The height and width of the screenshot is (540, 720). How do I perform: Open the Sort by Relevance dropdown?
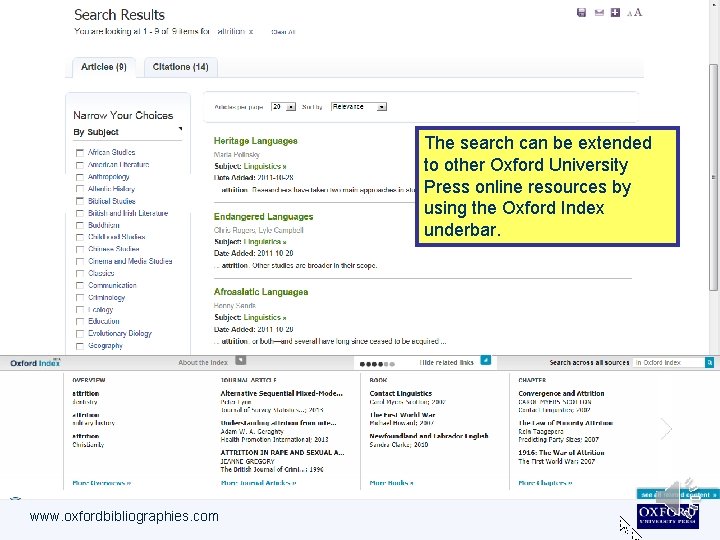coord(359,107)
